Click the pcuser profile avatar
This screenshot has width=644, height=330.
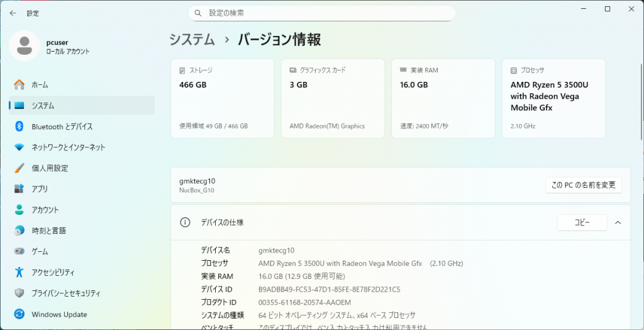click(24, 46)
